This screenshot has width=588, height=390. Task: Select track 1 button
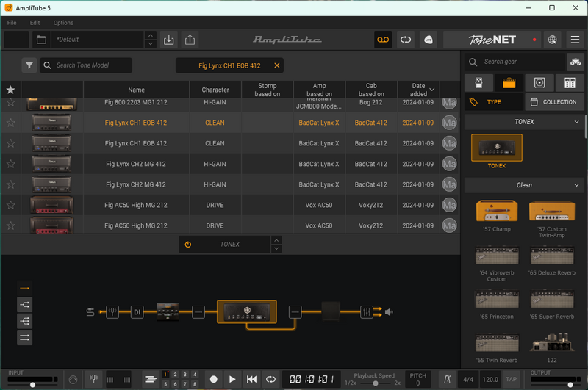(x=165, y=375)
